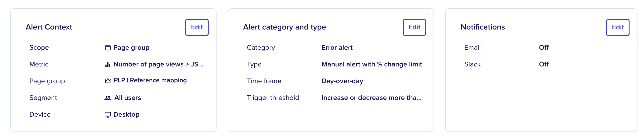Click the Email Off status
The image size is (644, 138).
[543, 48]
